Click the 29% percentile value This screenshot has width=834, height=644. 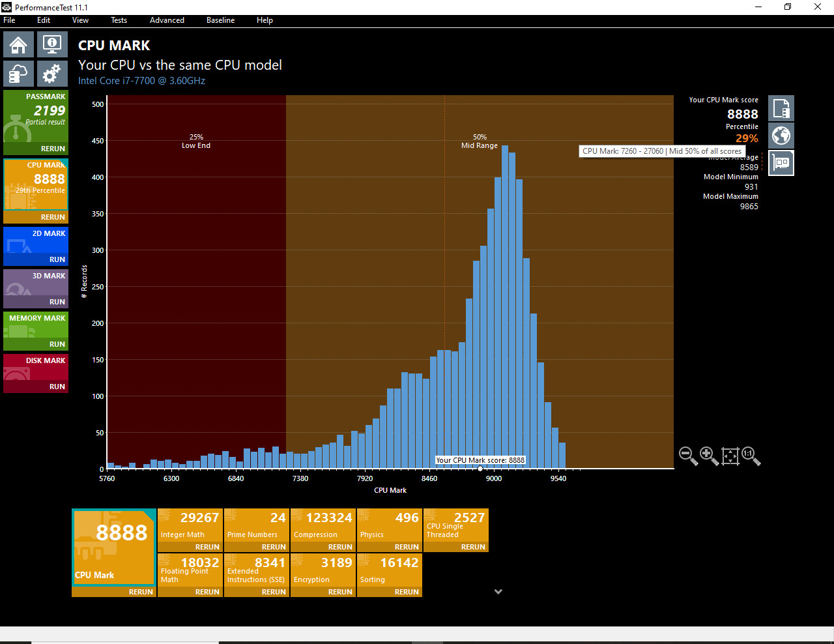(x=747, y=138)
